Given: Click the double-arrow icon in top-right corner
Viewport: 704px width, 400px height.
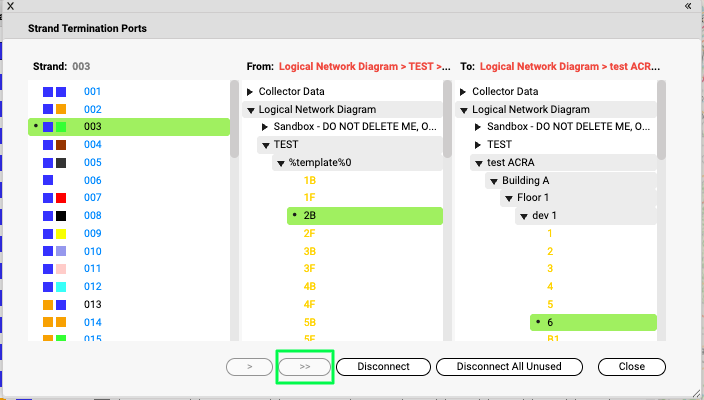Looking at the screenshot, I should (x=688, y=5).
